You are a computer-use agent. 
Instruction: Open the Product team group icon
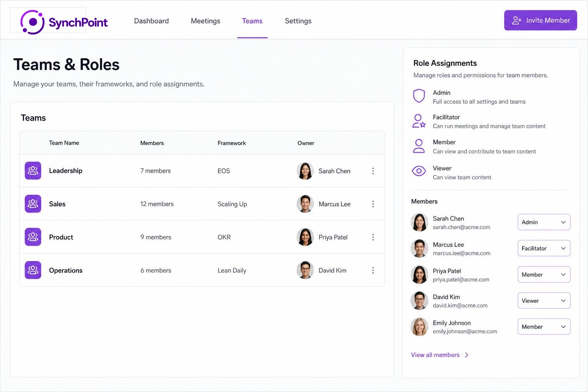click(33, 237)
